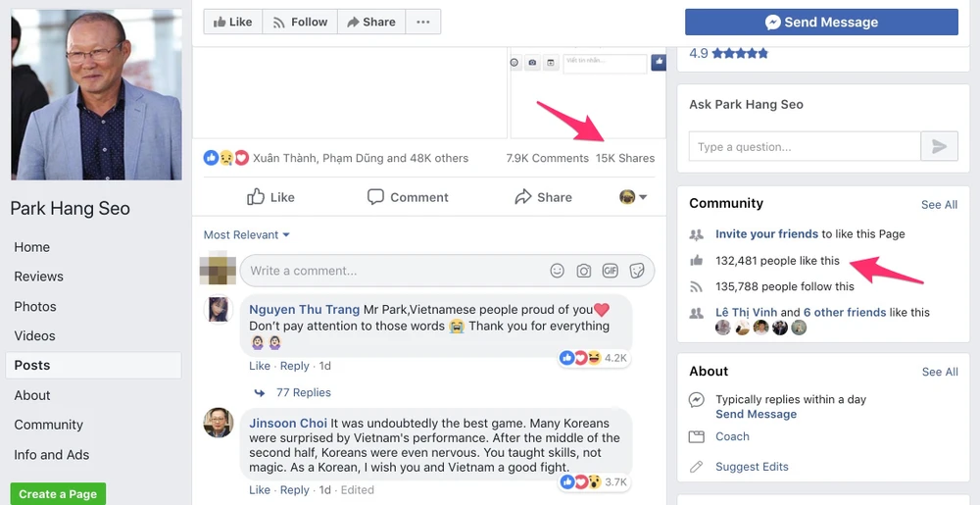Open the Reviews section in sidebar
This screenshot has width=980, height=505.
point(39,277)
